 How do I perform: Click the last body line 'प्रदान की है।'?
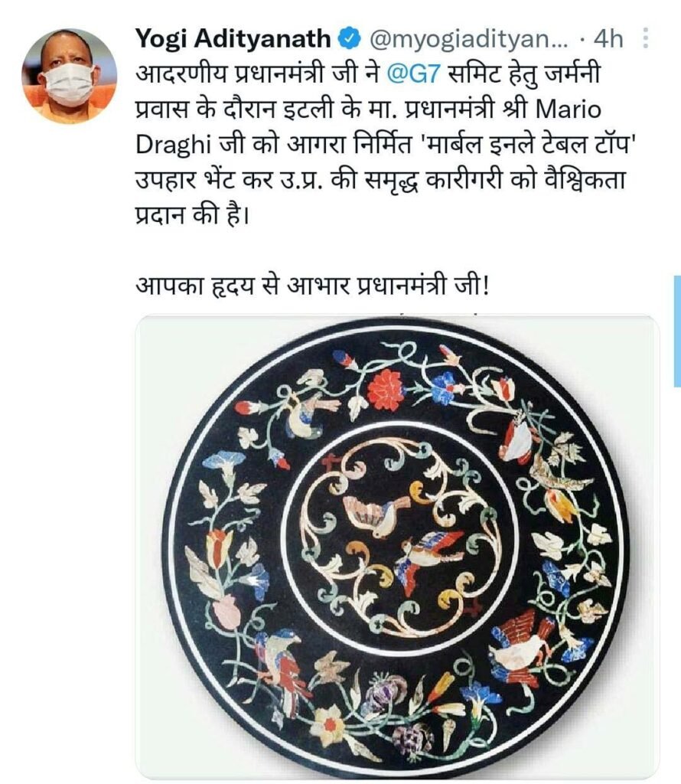(192, 215)
